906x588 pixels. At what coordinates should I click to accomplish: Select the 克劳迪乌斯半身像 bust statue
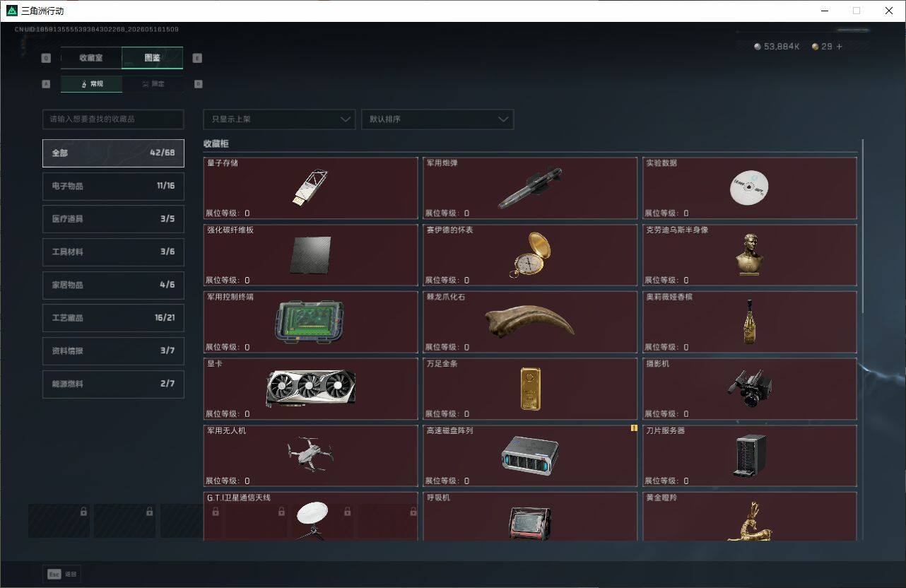click(750, 255)
